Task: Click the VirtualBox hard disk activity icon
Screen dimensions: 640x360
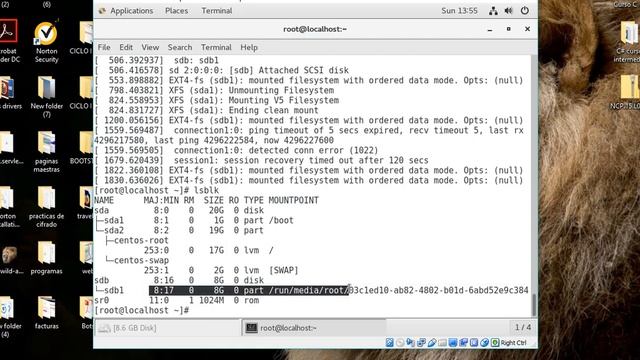Action: coord(389,342)
